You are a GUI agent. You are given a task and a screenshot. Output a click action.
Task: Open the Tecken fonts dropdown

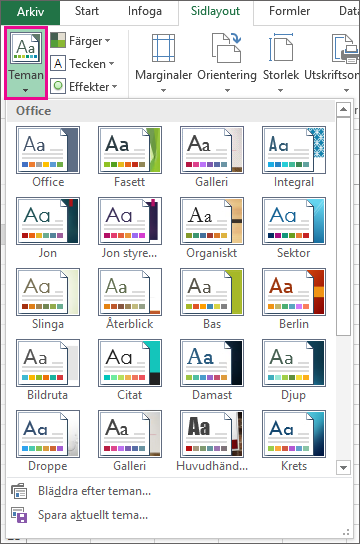(x=83, y=64)
